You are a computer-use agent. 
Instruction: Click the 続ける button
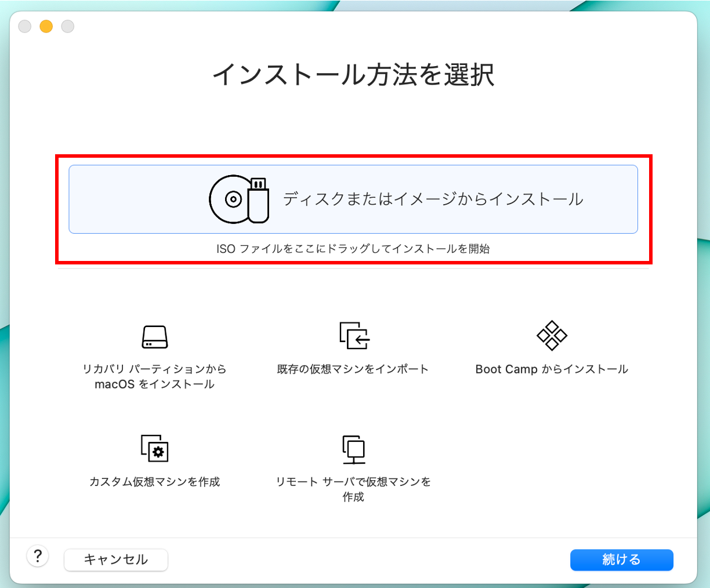622,560
